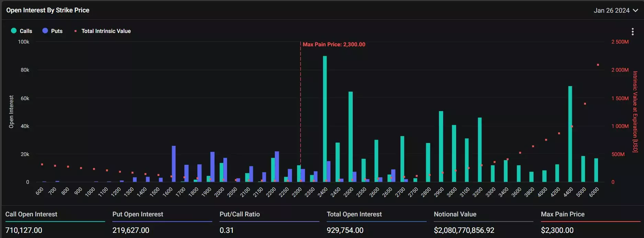Click the put bar at 1600 strike
644x238 pixels.
174,164
